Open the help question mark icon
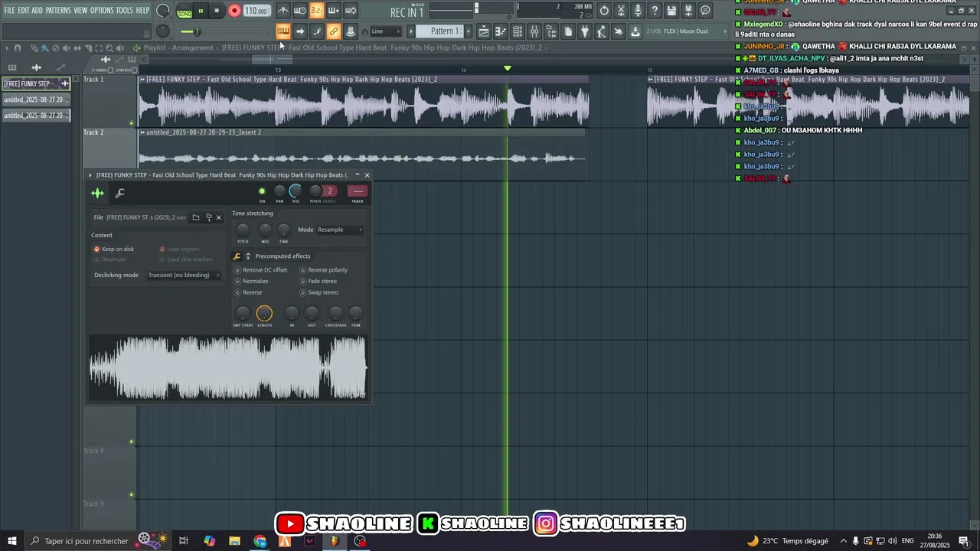This screenshot has width=980, height=551. [x=655, y=11]
